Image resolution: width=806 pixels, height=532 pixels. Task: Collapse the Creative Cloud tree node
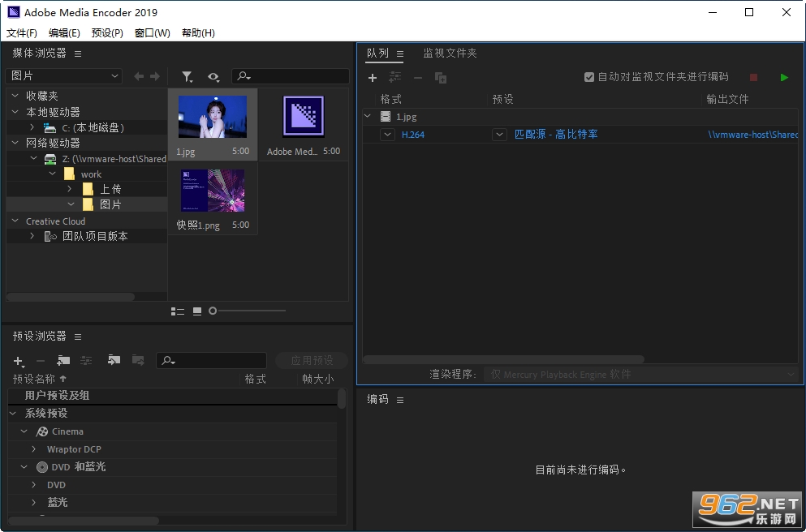pos(15,221)
